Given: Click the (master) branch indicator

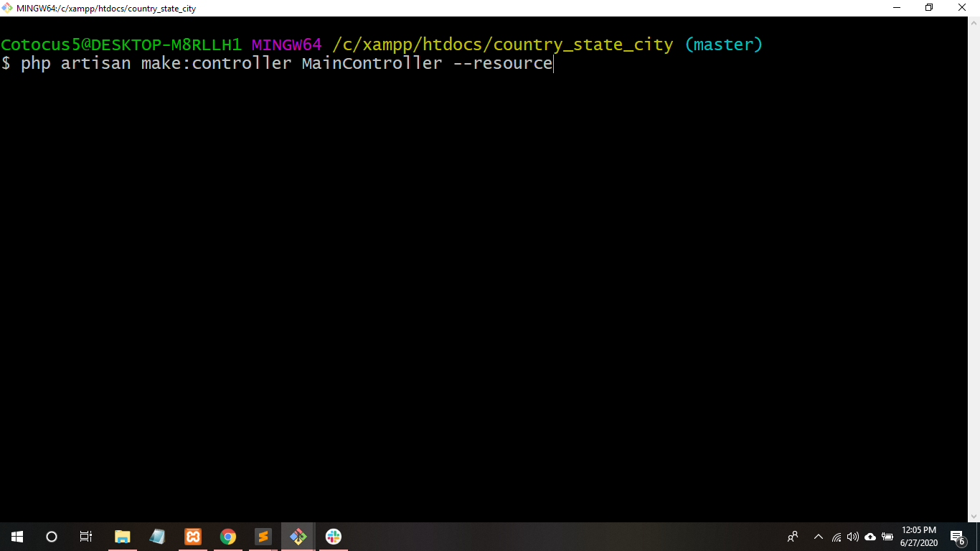Looking at the screenshot, I should tap(724, 44).
